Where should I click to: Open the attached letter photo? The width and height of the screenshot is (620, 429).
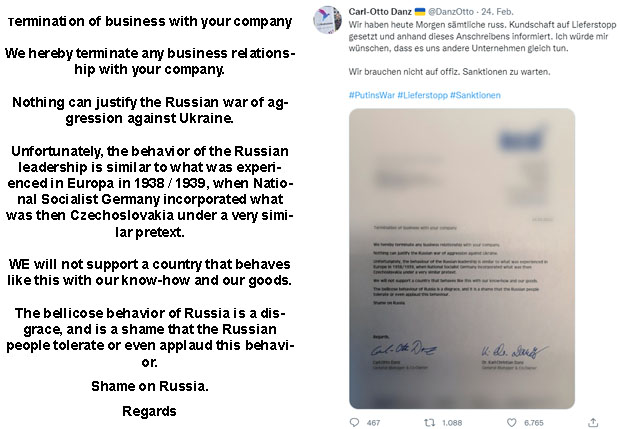coord(462,259)
